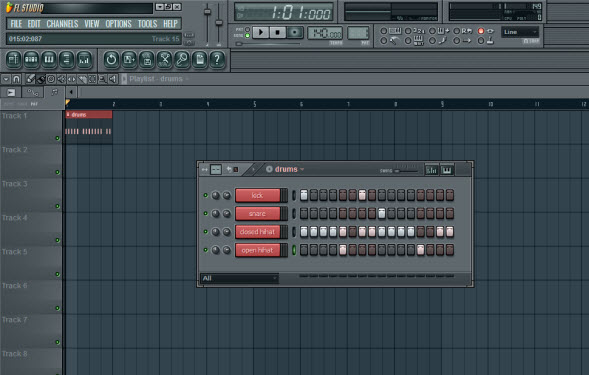Mute Track 4 in the Playlist
The width and height of the screenshot is (589, 375).
[57, 240]
